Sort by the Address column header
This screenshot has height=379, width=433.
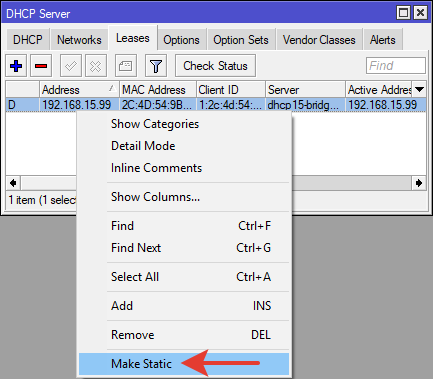79,89
